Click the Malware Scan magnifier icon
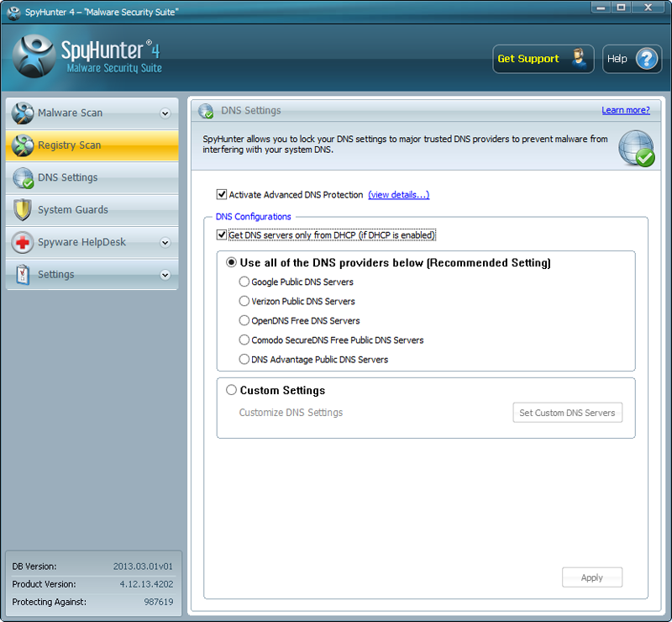Viewport: 672px width, 622px height. (x=24, y=113)
